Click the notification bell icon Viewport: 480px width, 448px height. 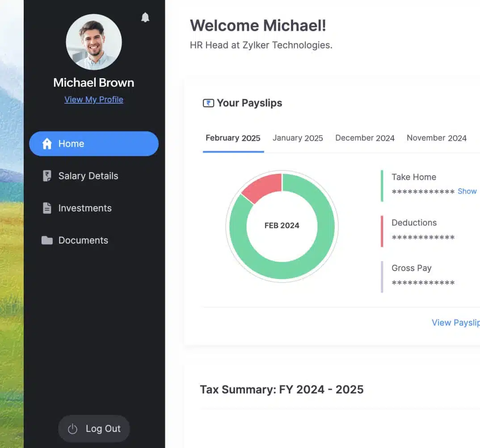(x=145, y=17)
